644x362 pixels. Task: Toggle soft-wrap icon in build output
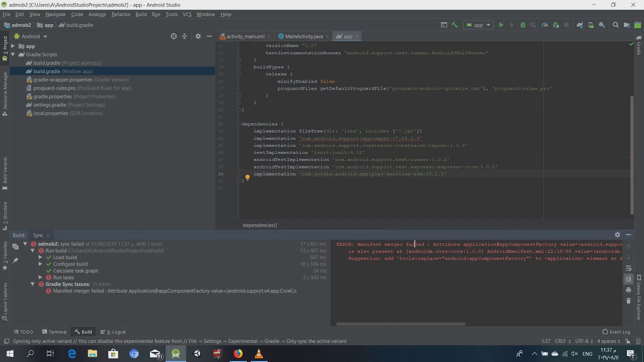628,268
